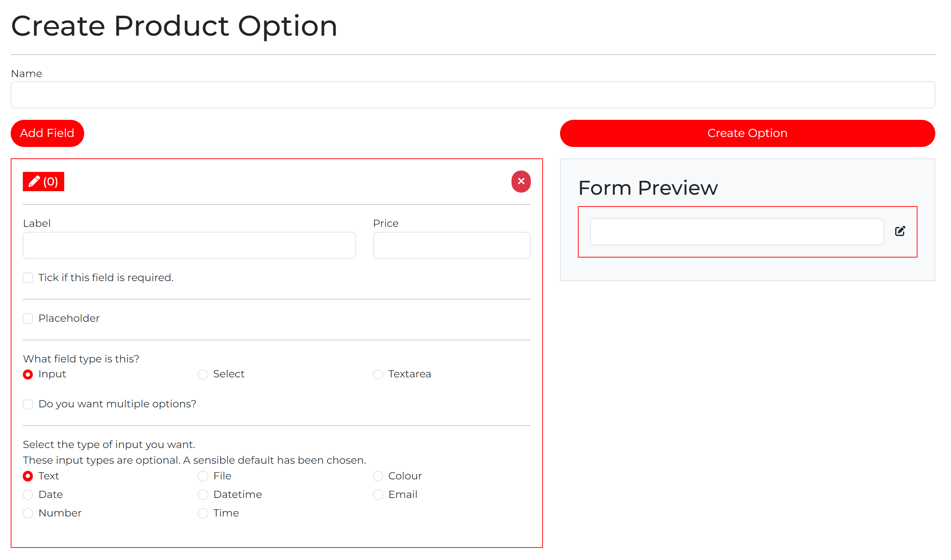
Task: Choose the Date input type radio
Action: pos(28,495)
